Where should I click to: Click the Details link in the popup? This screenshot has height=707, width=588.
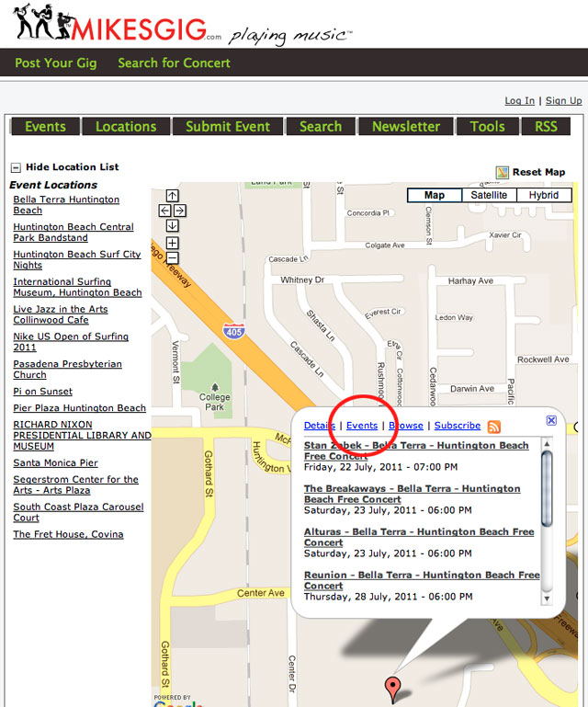click(320, 426)
